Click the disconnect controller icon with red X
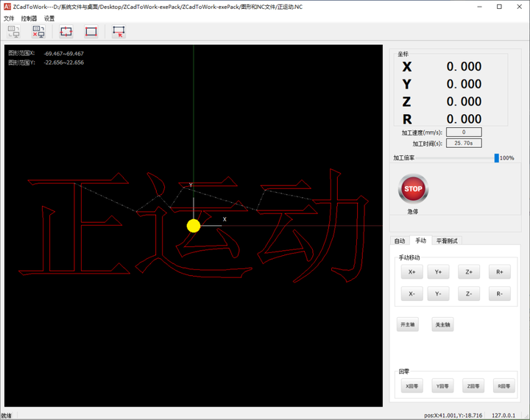Screen dimensions: 530x420 [38, 32]
